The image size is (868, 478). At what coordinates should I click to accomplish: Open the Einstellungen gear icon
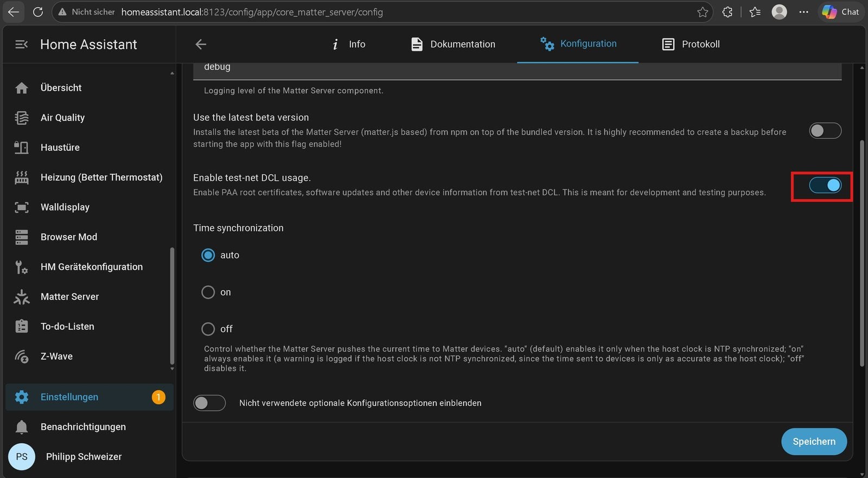22,397
